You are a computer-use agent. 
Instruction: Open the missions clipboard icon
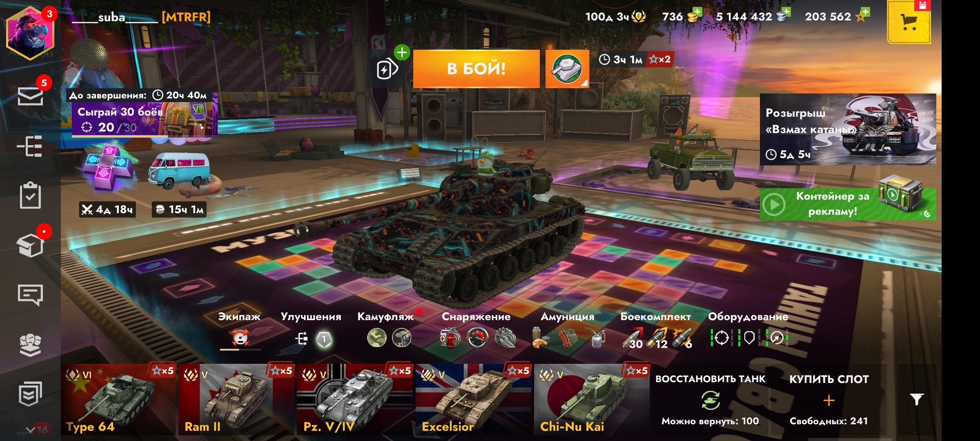[x=30, y=195]
